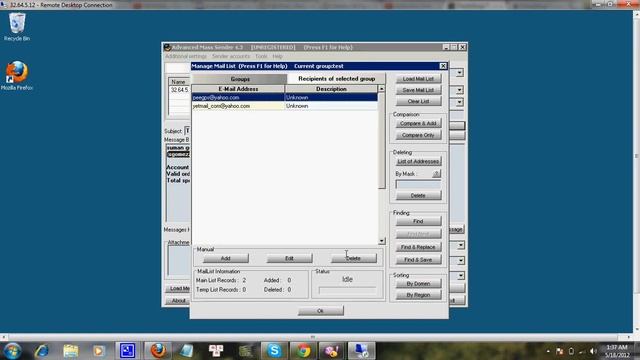640x360 pixels.
Task: Close the Manage Mail List dialog
Action: coord(443,66)
